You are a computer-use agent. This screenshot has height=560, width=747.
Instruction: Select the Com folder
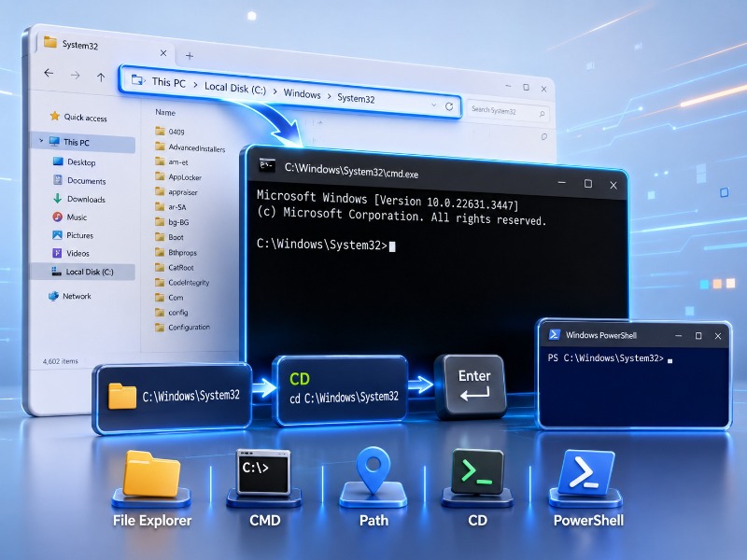(x=169, y=297)
